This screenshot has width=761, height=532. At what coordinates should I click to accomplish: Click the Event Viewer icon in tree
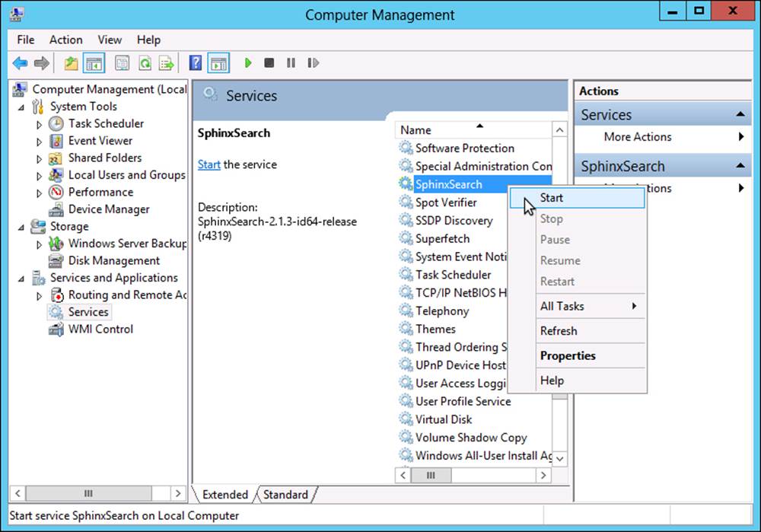[56, 141]
